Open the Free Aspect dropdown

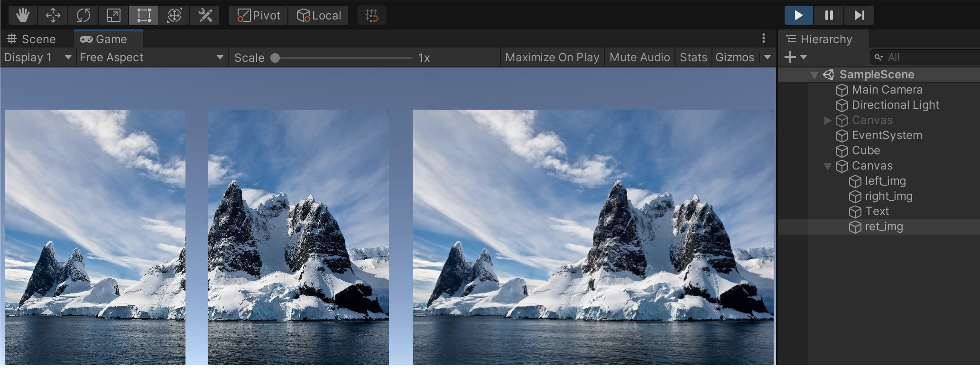(151, 57)
